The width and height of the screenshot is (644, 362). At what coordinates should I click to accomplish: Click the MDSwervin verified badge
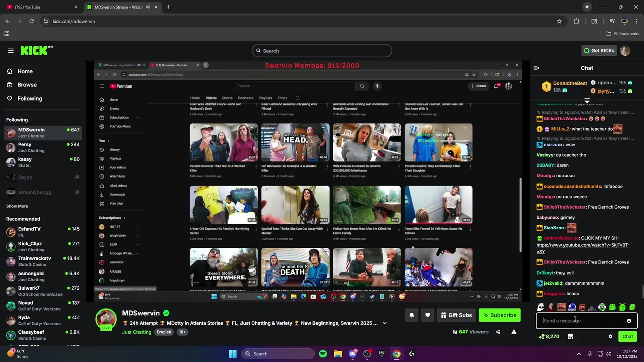point(166,313)
